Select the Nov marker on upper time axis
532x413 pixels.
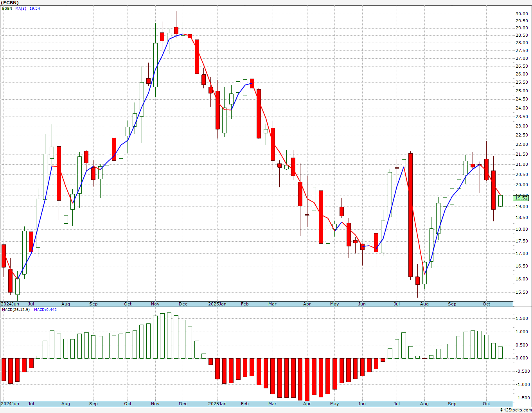point(155,304)
